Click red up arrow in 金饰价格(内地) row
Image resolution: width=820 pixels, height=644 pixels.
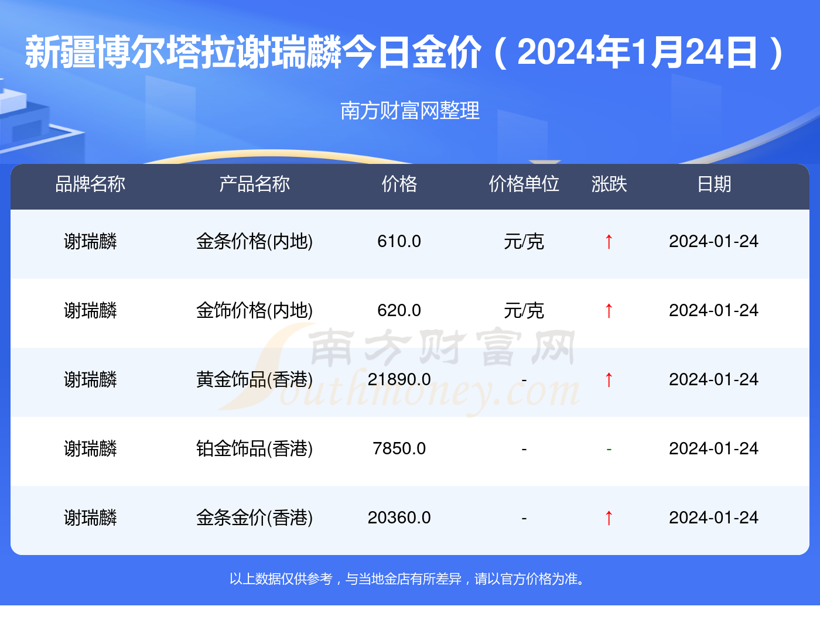[x=609, y=310]
